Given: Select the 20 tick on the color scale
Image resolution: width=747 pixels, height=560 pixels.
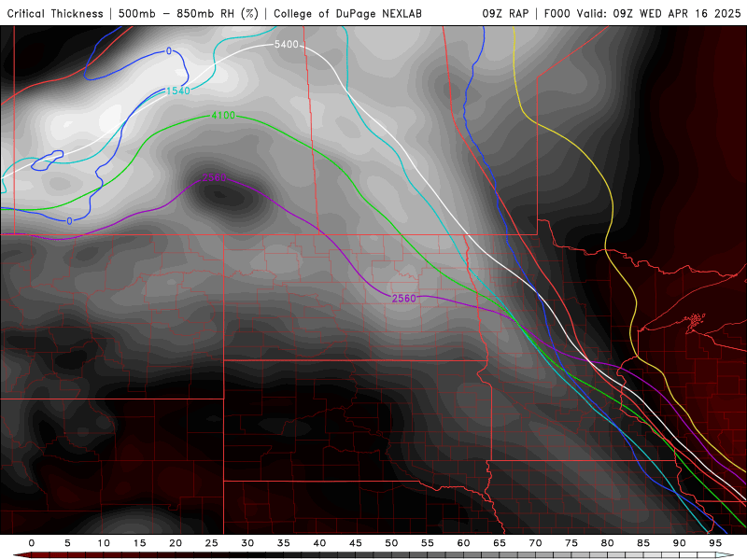Looking at the screenshot, I should pyautogui.click(x=176, y=543).
